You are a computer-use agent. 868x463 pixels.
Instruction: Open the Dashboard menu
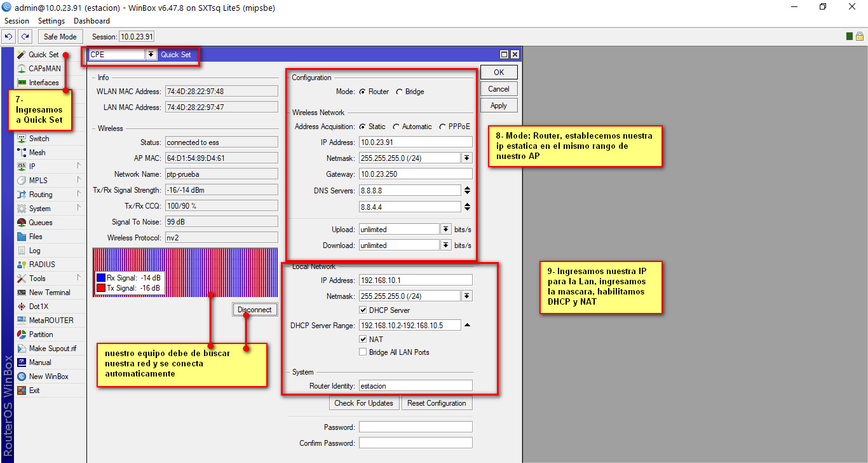click(x=92, y=21)
